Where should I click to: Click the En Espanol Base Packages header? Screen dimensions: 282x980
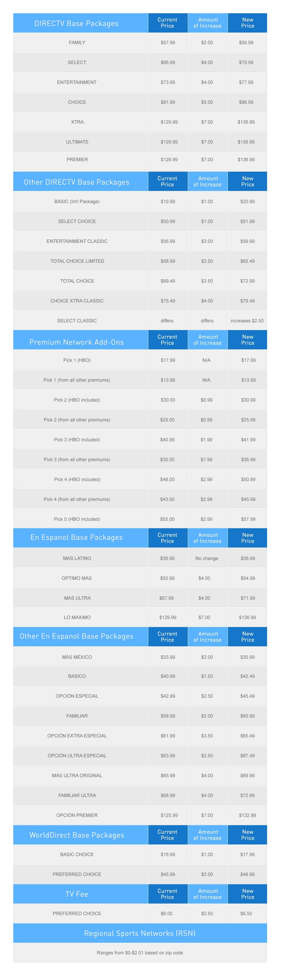(77, 537)
